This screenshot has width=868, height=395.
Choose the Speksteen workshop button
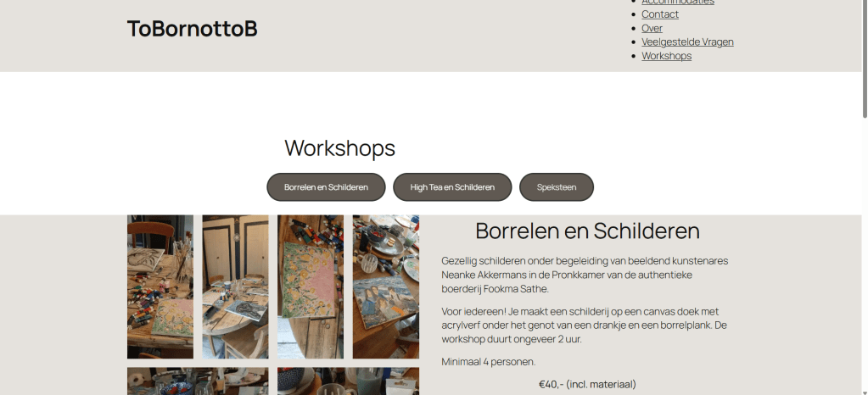(557, 187)
